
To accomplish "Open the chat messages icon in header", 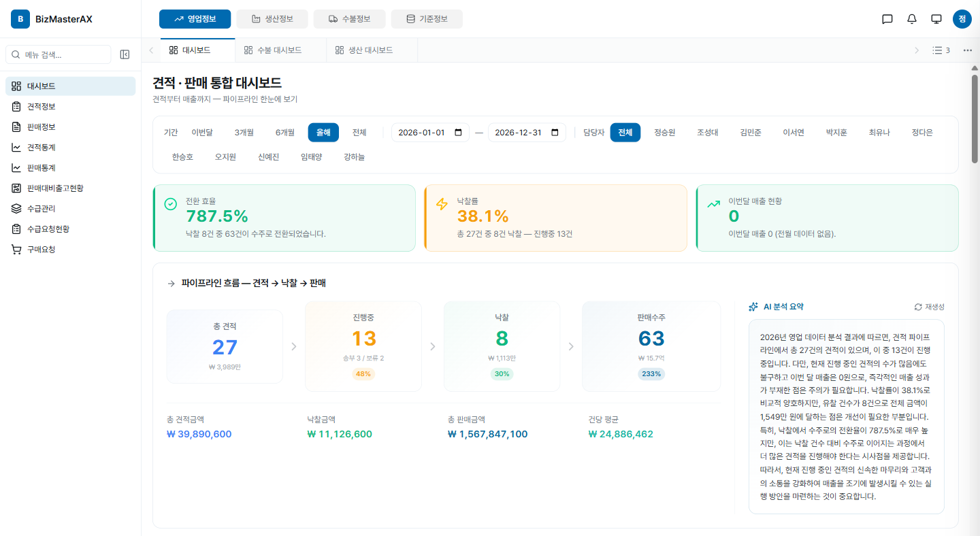I will click(887, 19).
